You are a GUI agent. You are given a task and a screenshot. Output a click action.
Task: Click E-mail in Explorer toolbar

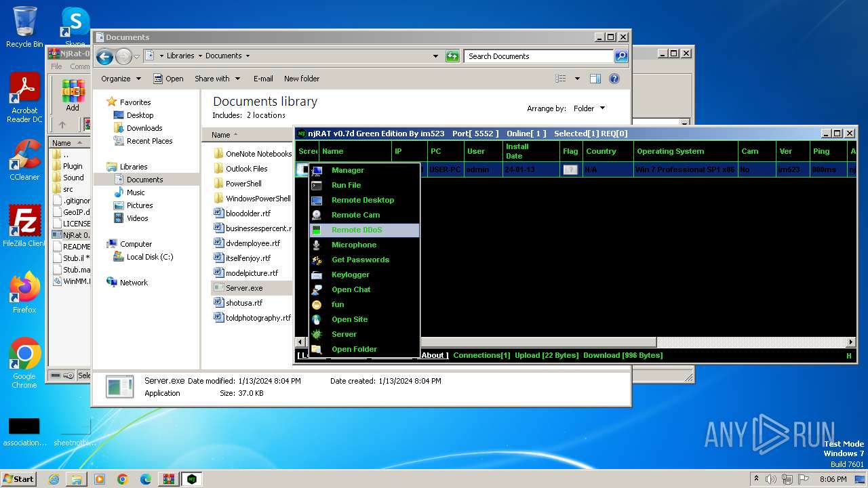tap(263, 79)
